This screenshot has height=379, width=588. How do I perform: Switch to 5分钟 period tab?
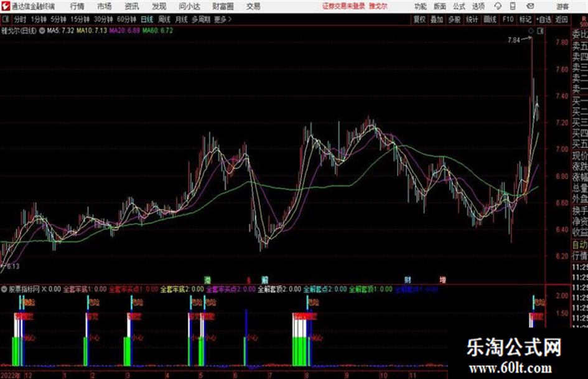click(x=58, y=19)
